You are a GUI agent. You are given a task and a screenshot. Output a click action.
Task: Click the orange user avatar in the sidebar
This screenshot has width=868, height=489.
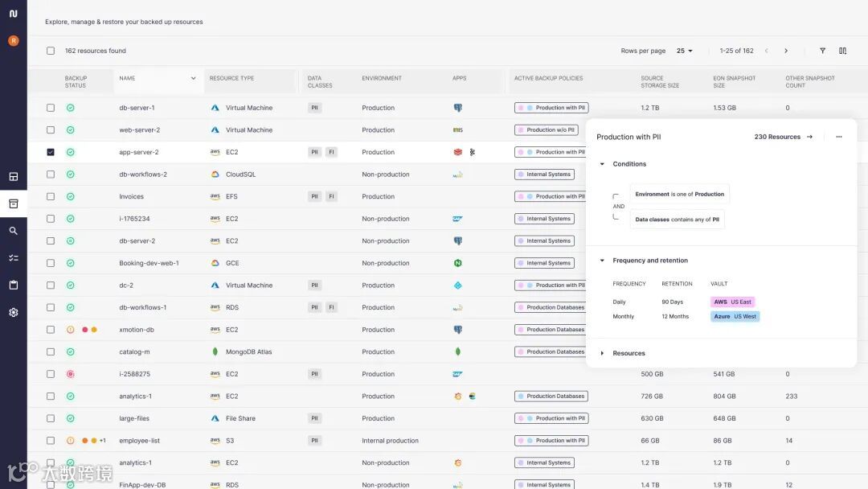pos(14,40)
